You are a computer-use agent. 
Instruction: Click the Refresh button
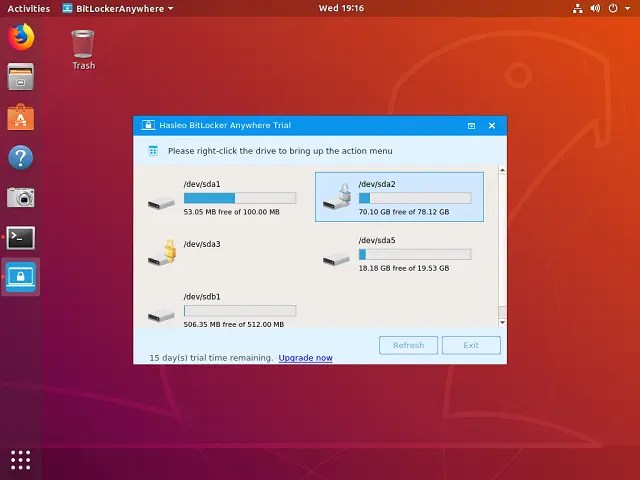click(x=408, y=345)
